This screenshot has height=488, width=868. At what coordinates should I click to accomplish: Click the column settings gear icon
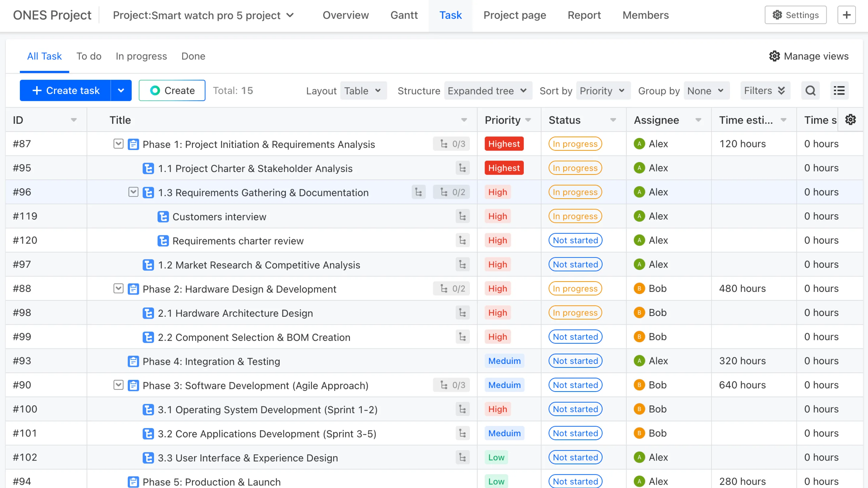click(x=851, y=120)
